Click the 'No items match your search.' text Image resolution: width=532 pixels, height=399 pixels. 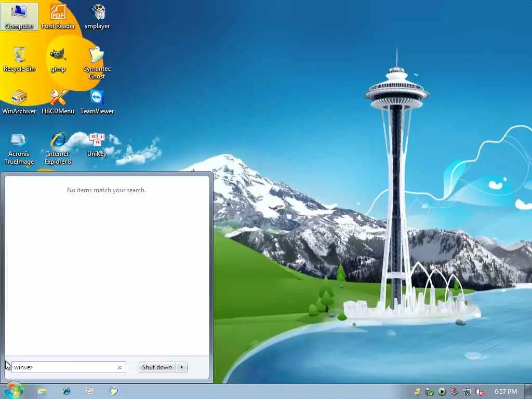106,190
